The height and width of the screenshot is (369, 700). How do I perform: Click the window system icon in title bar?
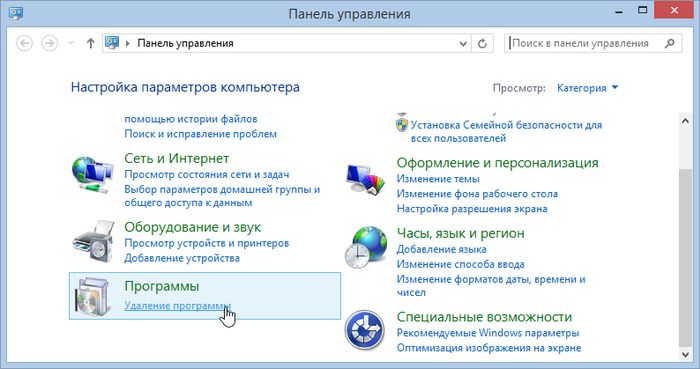click(x=16, y=13)
